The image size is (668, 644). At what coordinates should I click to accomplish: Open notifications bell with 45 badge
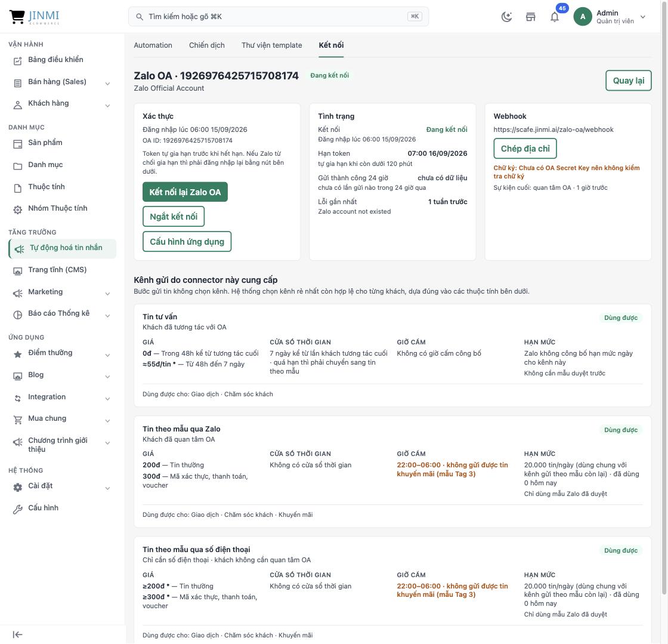(555, 17)
